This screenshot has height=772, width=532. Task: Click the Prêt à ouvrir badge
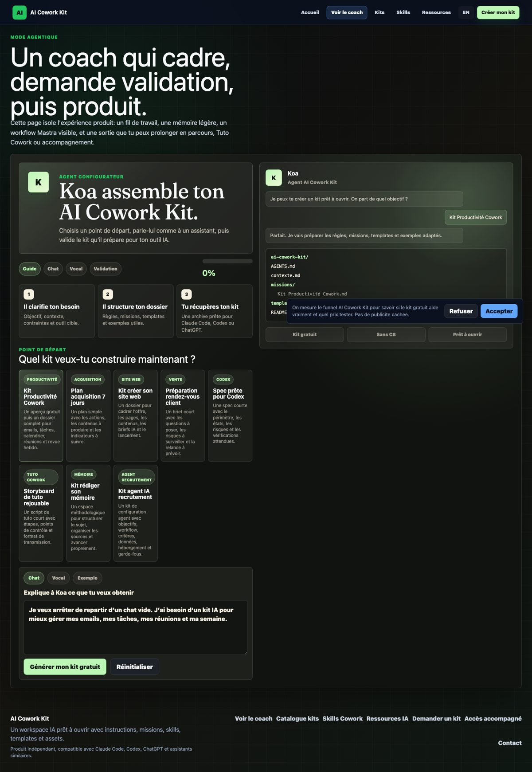click(x=467, y=334)
